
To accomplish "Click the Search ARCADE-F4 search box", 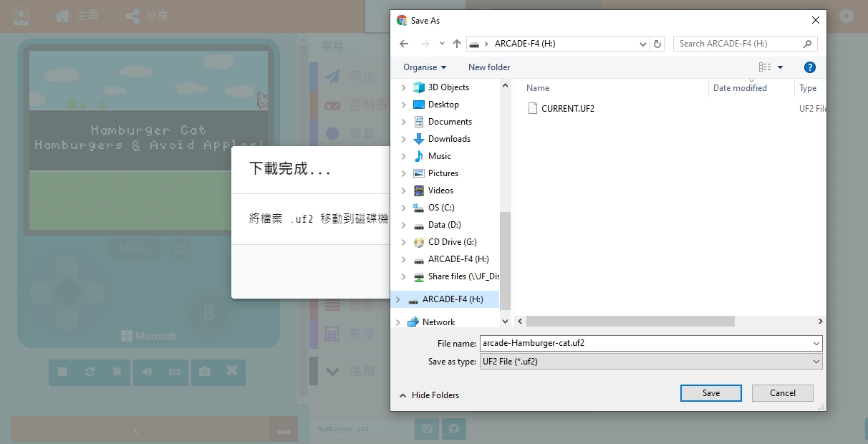I will point(738,44).
